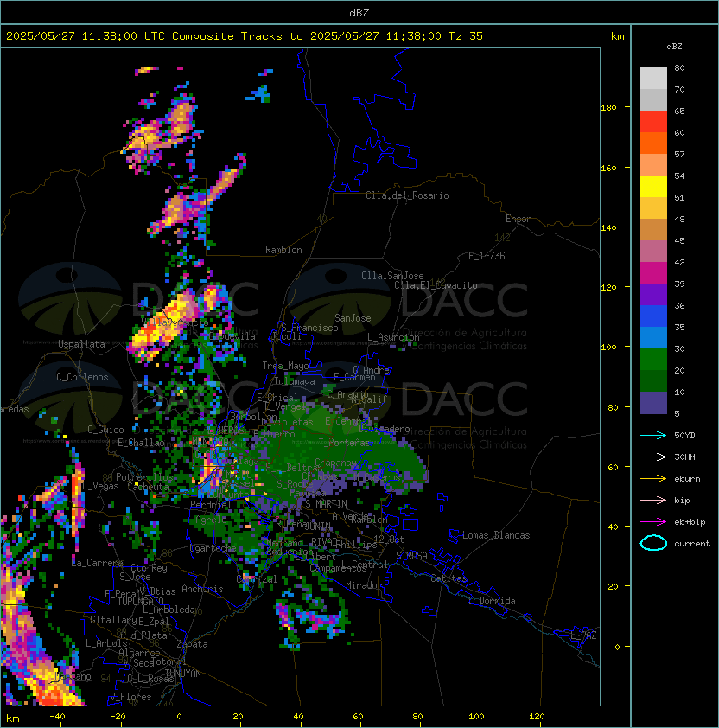Select the purple 36–39 dBZ legend swatch

tap(653, 294)
